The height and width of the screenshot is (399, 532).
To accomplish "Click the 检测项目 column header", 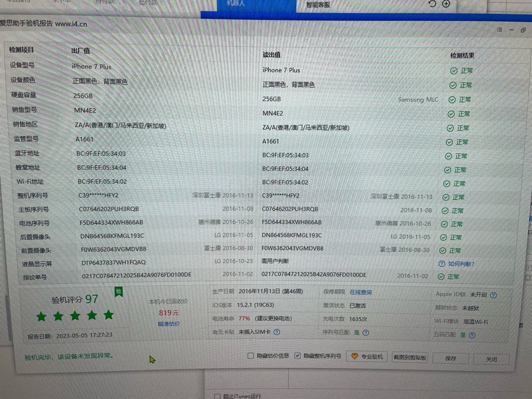I will pyautogui.click(x=21, y=50).
